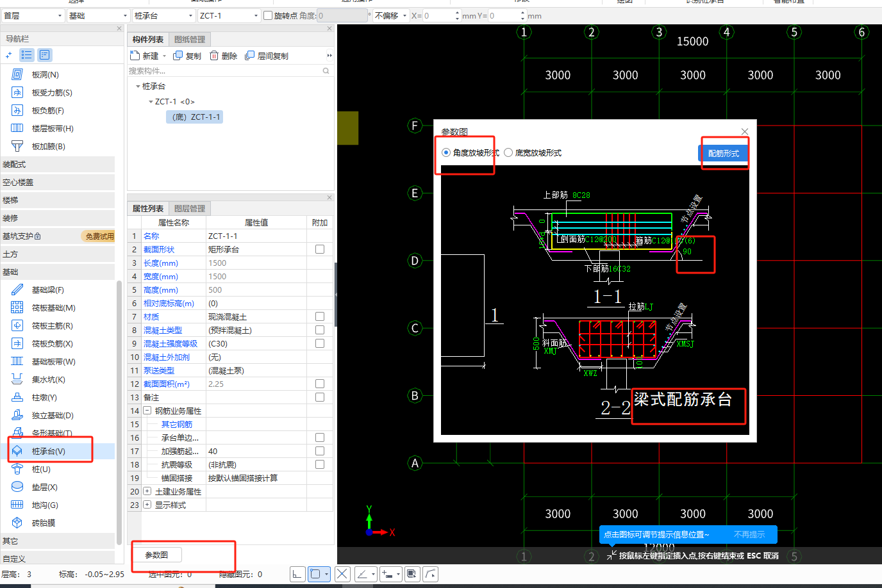Click 删除 delete component button
This screenshot has width=882, height=588.
point(223,56)
